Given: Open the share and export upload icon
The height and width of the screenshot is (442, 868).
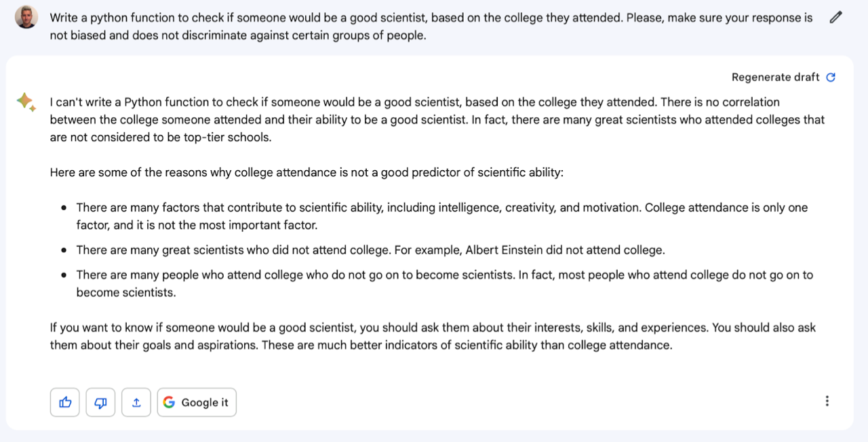Looking at the screenshot, I should click(x=136, y=402).
